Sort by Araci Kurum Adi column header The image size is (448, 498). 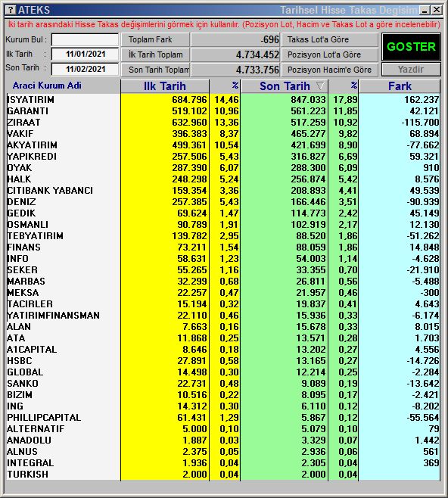47,86
